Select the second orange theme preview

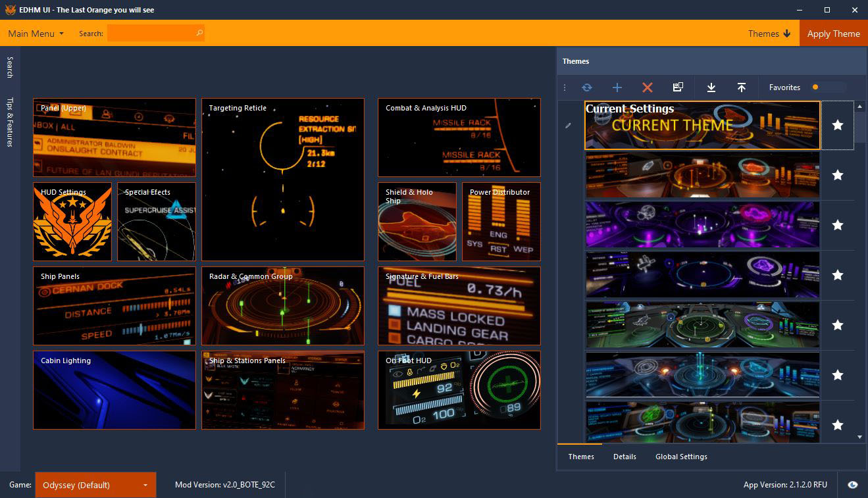click(x=702, y=175)
